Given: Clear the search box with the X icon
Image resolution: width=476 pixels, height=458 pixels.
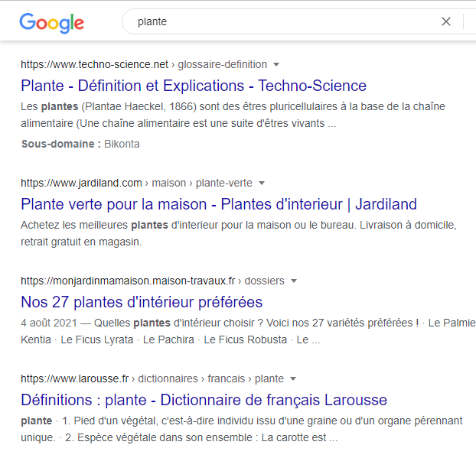Looking at the screenshot, I should click(x=446, y=21).
